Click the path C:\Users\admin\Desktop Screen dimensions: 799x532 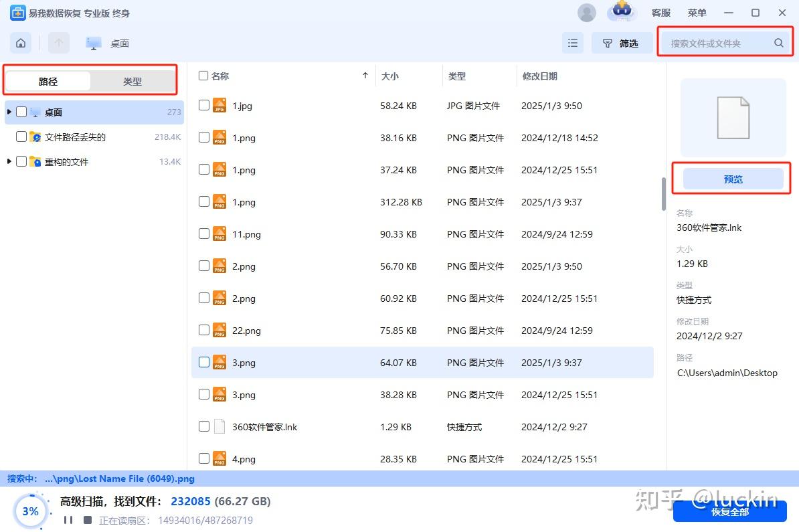pyautogui.click(x=727, y=373)
